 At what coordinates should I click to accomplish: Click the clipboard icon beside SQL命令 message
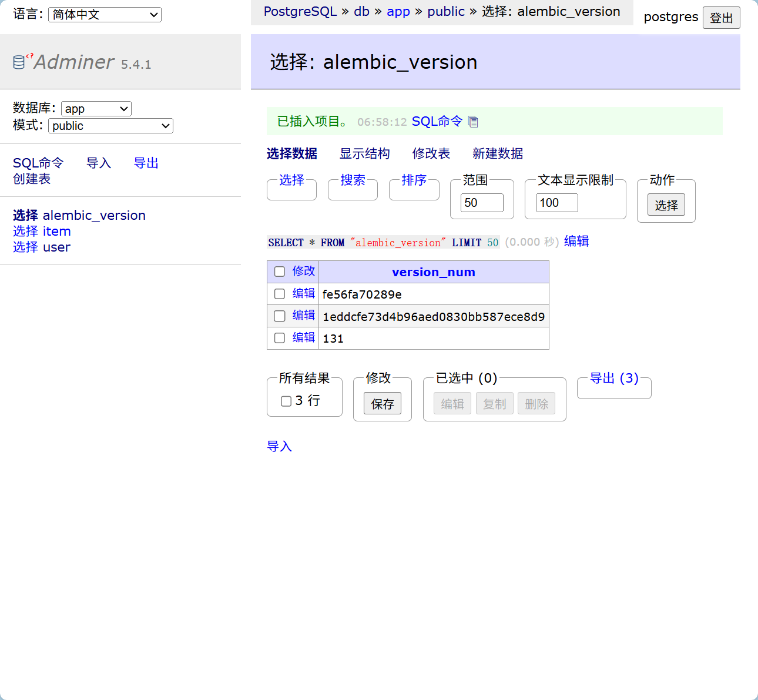click(x=473, y=121)
